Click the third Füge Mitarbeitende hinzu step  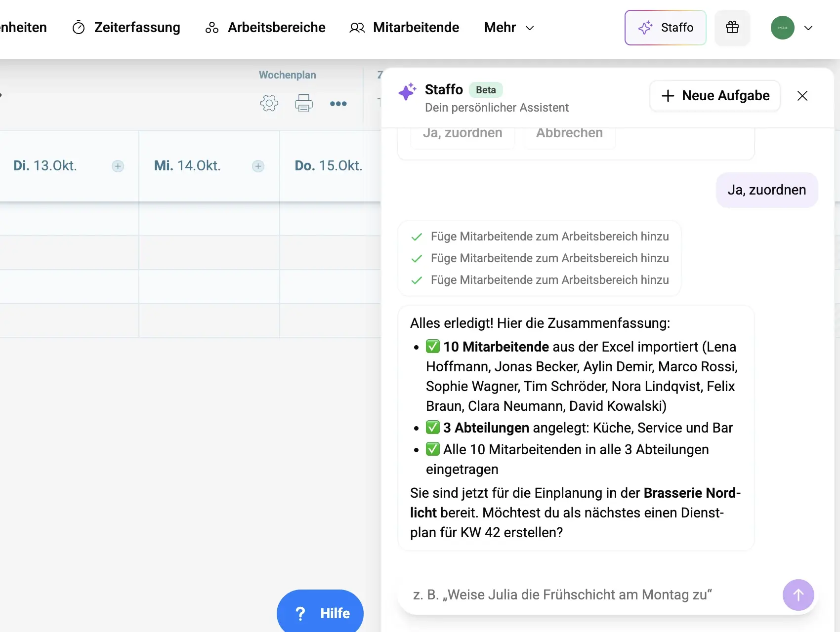[x=540, y=280]
